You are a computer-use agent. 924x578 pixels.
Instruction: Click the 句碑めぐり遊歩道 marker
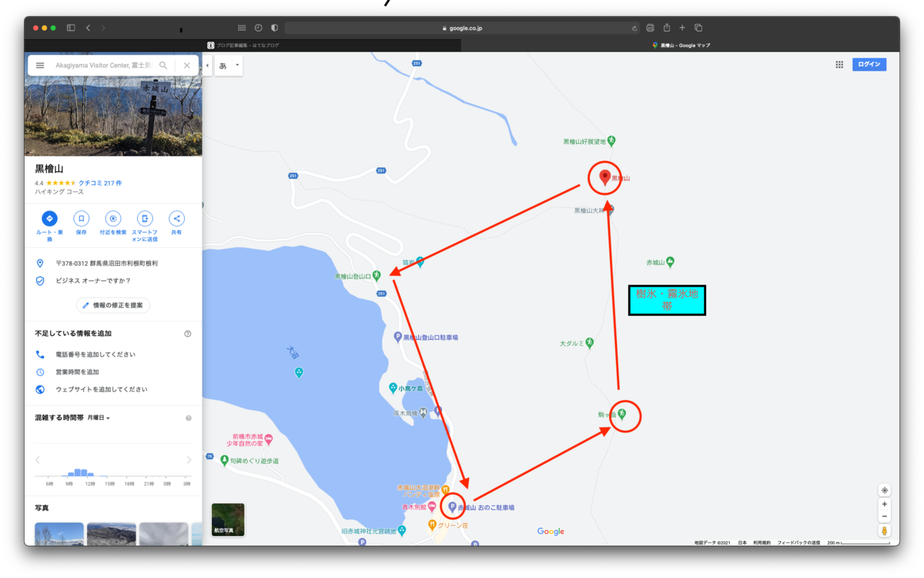click(224, 460)
